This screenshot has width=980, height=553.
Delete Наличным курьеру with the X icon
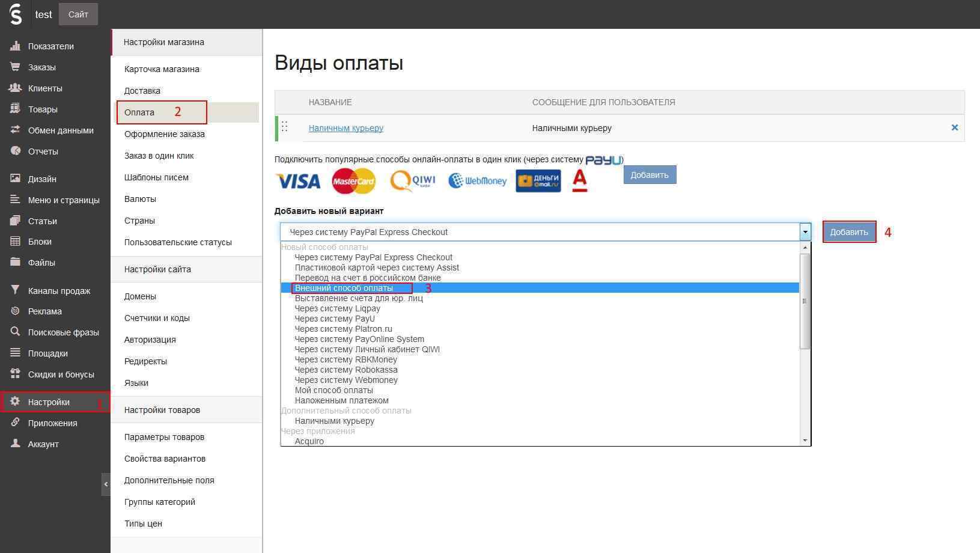954,127
